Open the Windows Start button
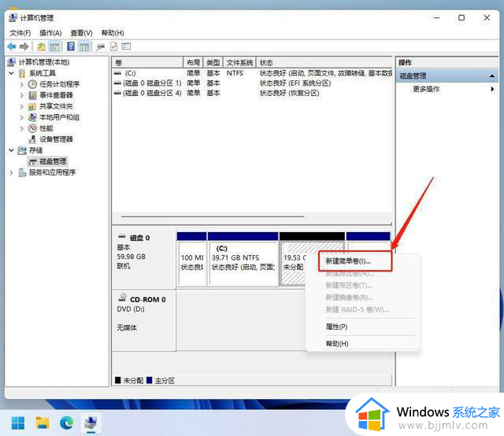This screenshot has height=436, width=504. point(18,423)
